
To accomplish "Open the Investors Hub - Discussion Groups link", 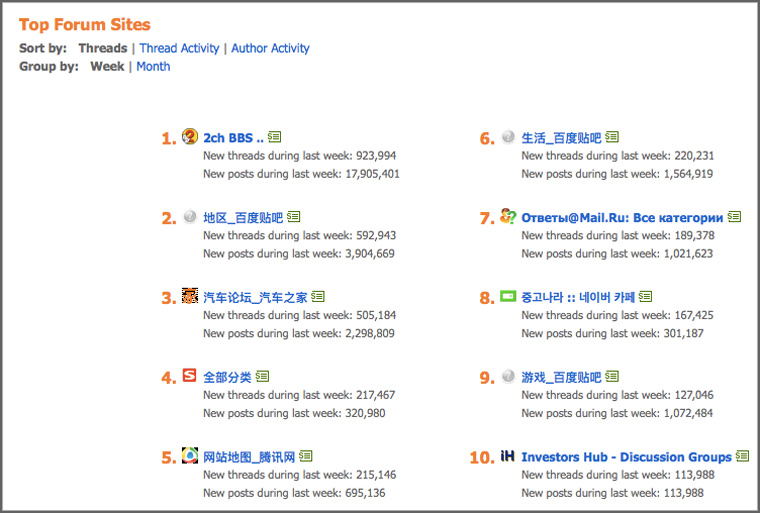I will pyautogui.click(x=626, y=457).
